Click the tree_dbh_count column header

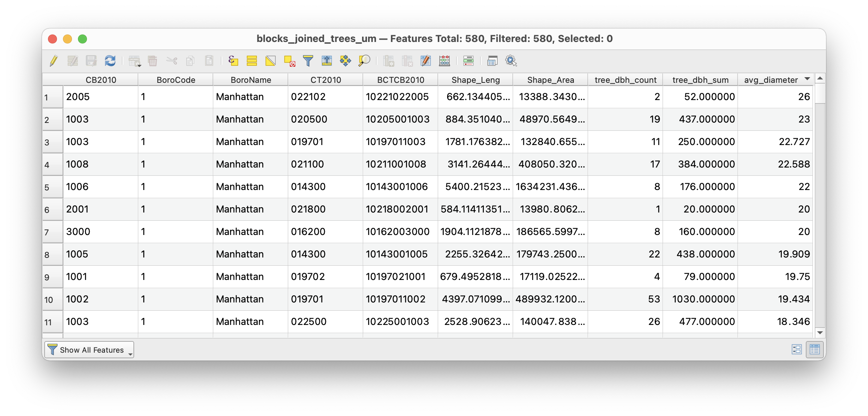pyautogui.click(x=625, y=80)
